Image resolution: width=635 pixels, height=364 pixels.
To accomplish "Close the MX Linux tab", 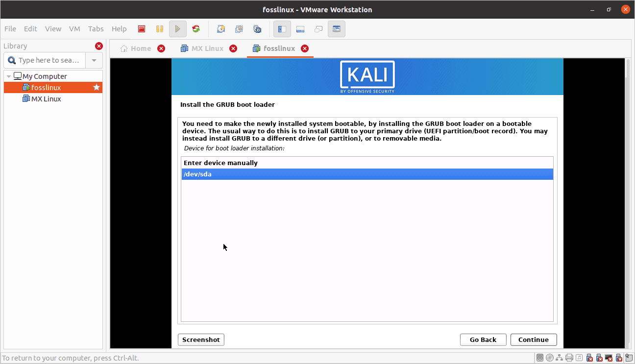I will [233, 49].
